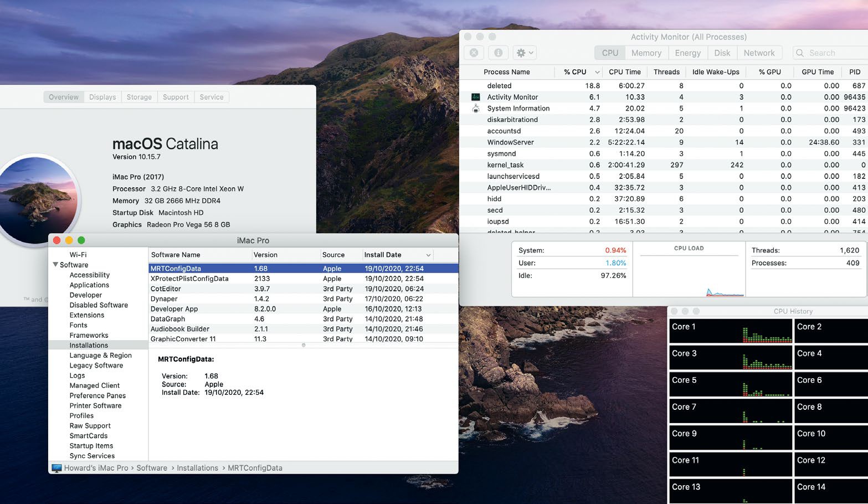Click Installations in the path bar
This screenshot has width=868, height=504.
[x=197, y=468]
